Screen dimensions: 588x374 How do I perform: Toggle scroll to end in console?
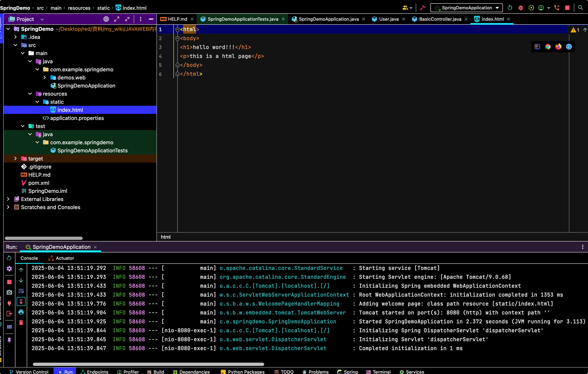[21, 301]
